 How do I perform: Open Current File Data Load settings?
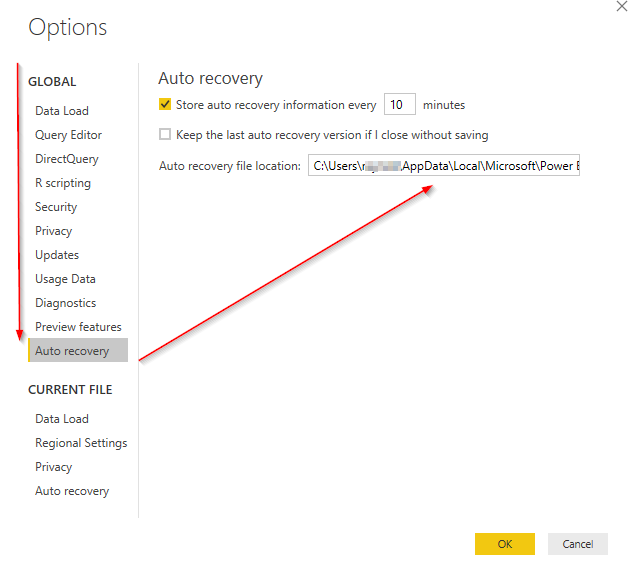point(62,419)
